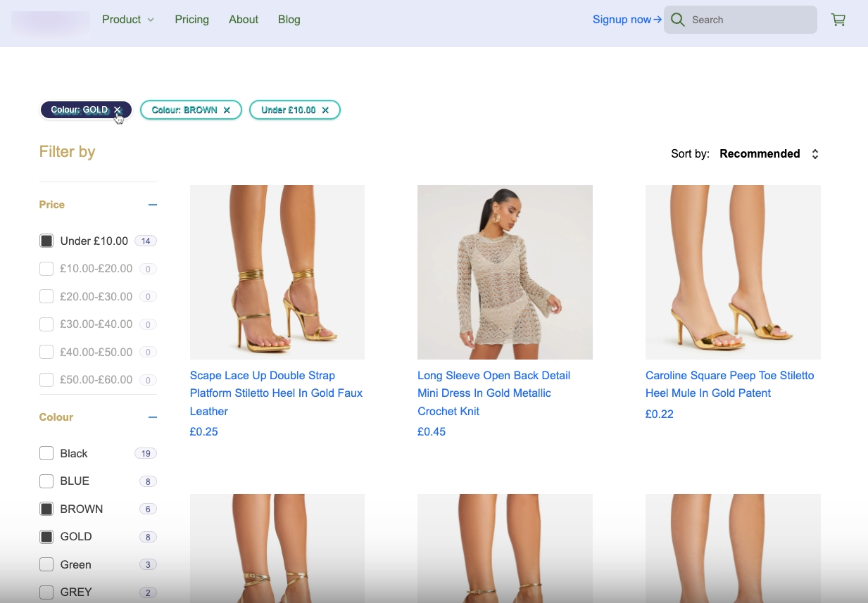Open the Product dropdown menu
The image size is (868, 603).
127,20
